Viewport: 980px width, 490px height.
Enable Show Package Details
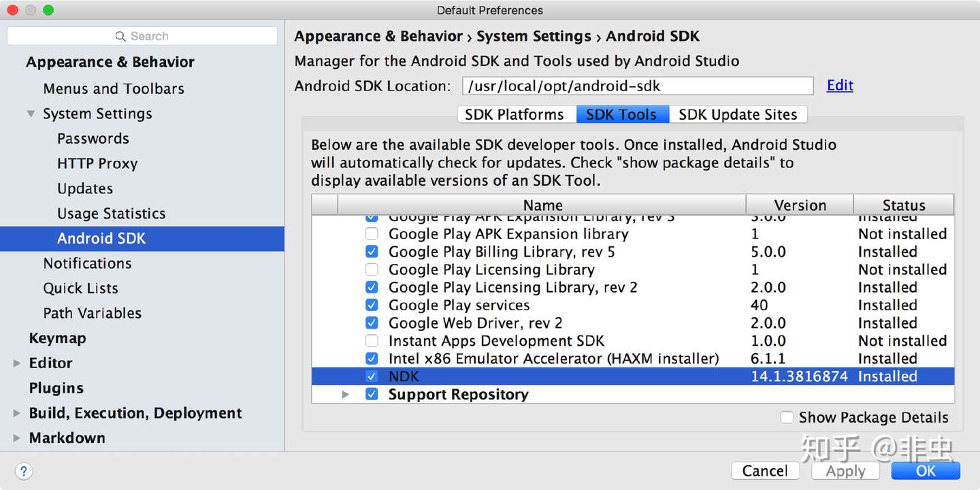point(787,417)
